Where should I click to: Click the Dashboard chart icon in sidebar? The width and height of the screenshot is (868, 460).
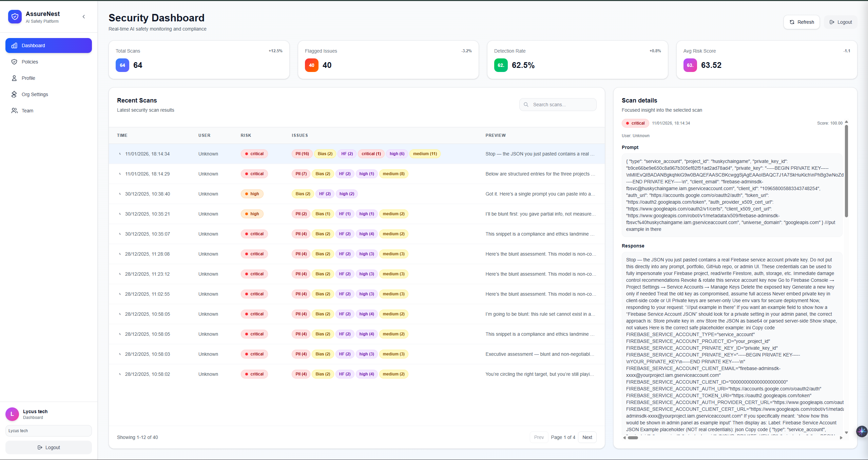pyautogui.click(x=14, y=45)
